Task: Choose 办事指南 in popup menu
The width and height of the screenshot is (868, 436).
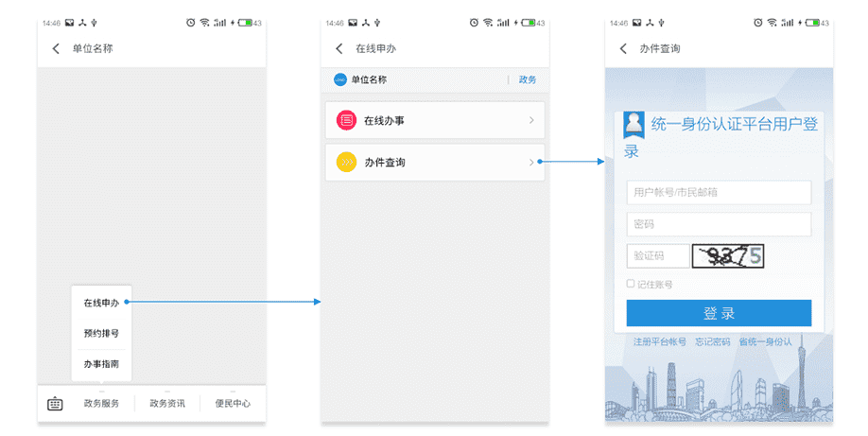Action: pos(101,364)
